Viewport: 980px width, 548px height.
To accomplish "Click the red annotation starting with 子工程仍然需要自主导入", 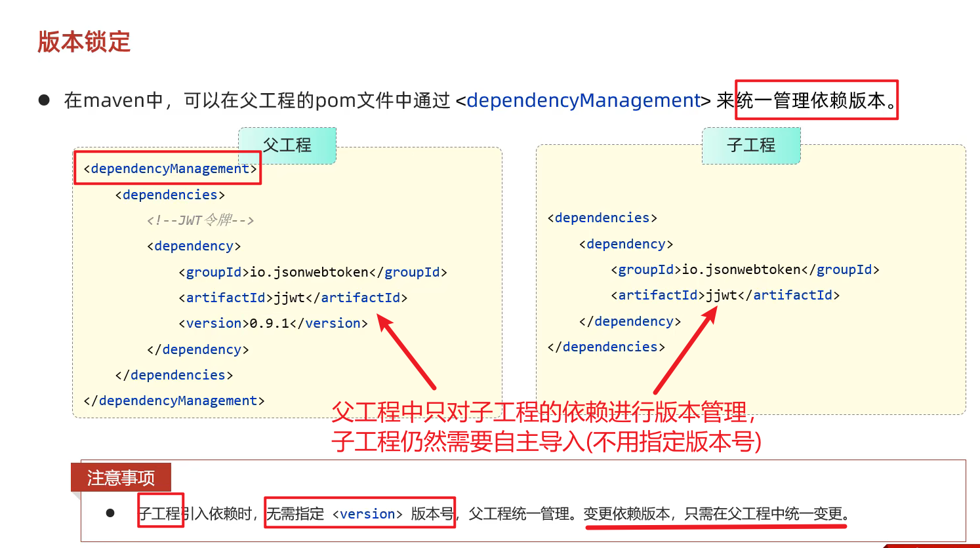I will click(x=546, y=442).
